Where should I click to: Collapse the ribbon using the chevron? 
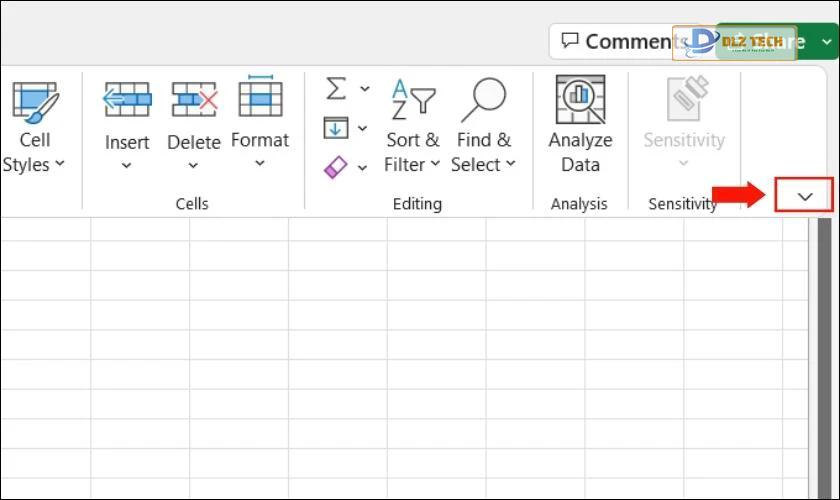(x=805, y=196)
